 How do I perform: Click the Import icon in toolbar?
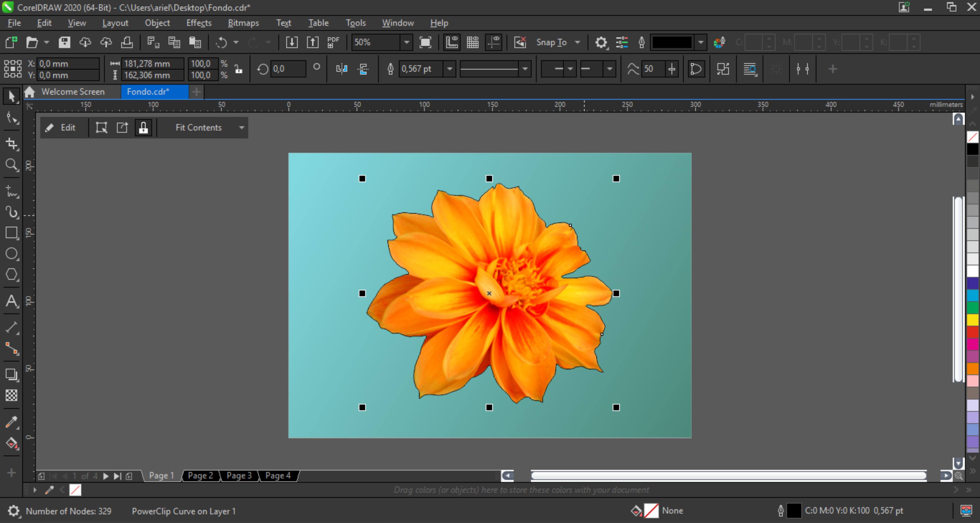[x=292, y=42]
